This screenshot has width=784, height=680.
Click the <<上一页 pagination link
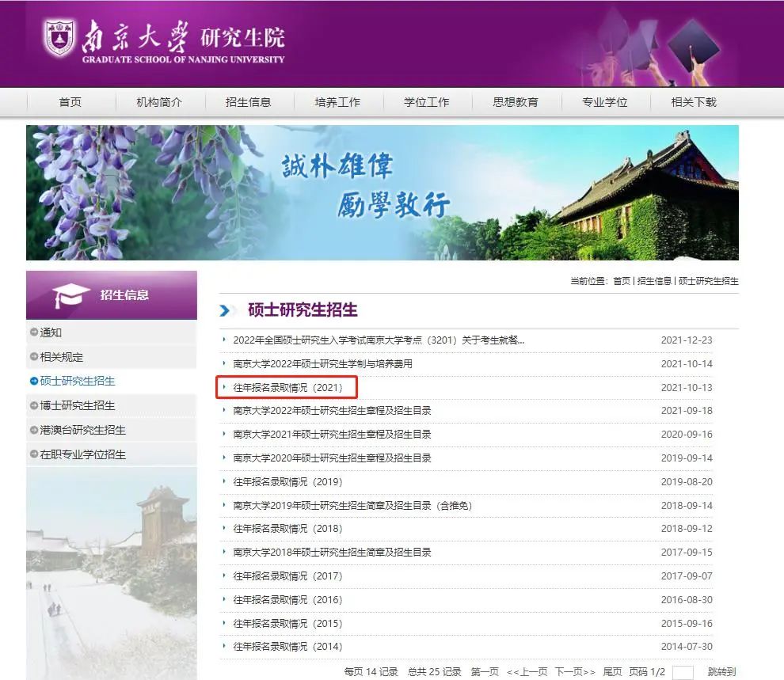pos(527,672)
